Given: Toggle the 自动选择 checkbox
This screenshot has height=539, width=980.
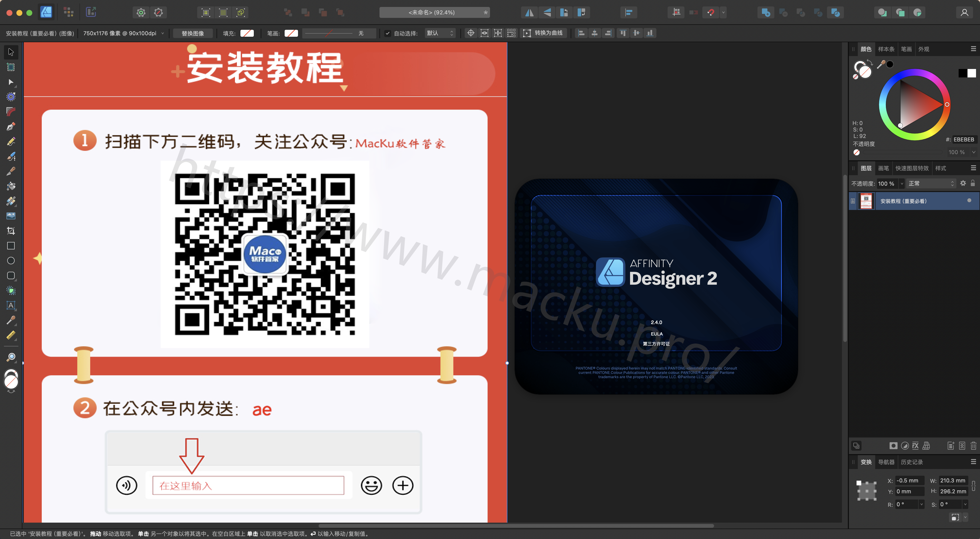Looking at the screenshot, I should point(388,34).
